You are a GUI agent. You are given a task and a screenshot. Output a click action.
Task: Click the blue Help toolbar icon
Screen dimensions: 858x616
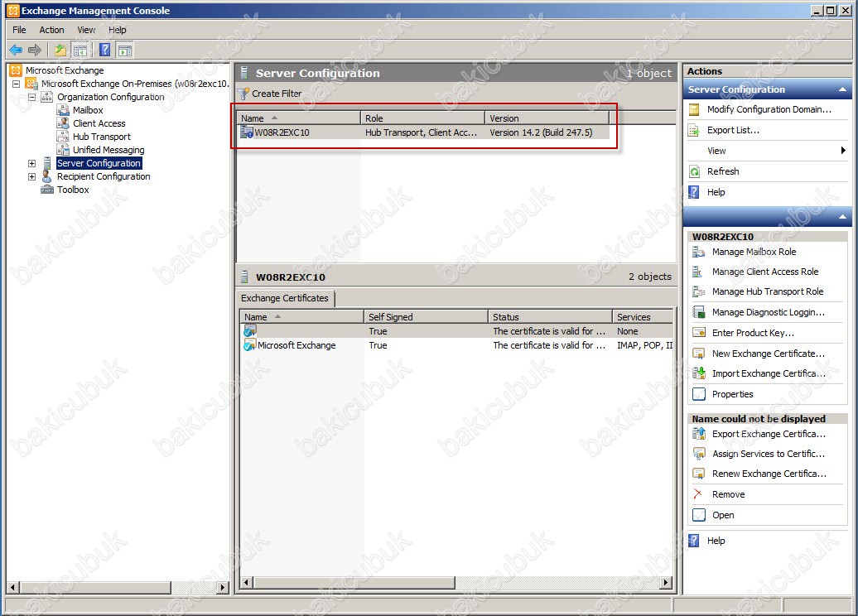(x=105, y=51)
